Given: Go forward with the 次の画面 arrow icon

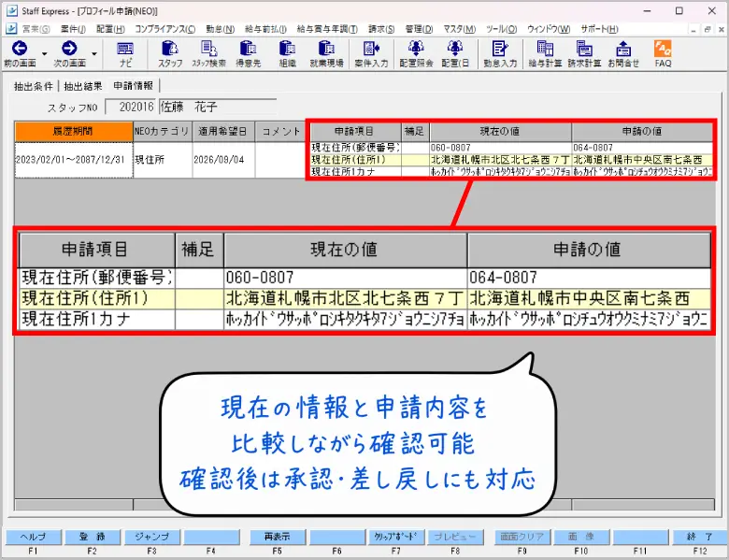Looking at the screenshot, I should tap(69, 49).
